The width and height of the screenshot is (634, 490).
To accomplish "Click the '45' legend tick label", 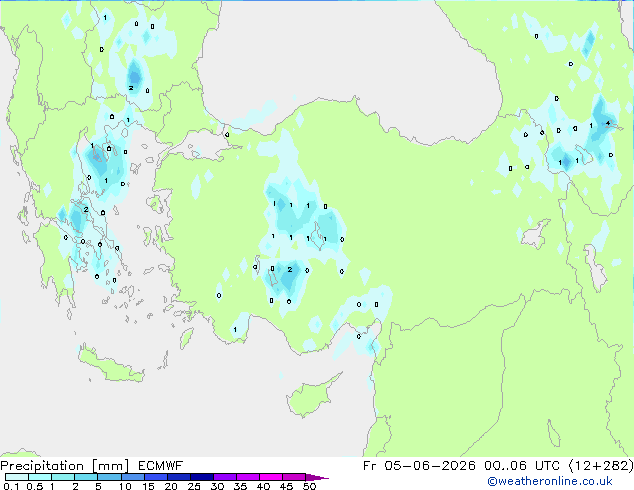I will click(286, 486).
